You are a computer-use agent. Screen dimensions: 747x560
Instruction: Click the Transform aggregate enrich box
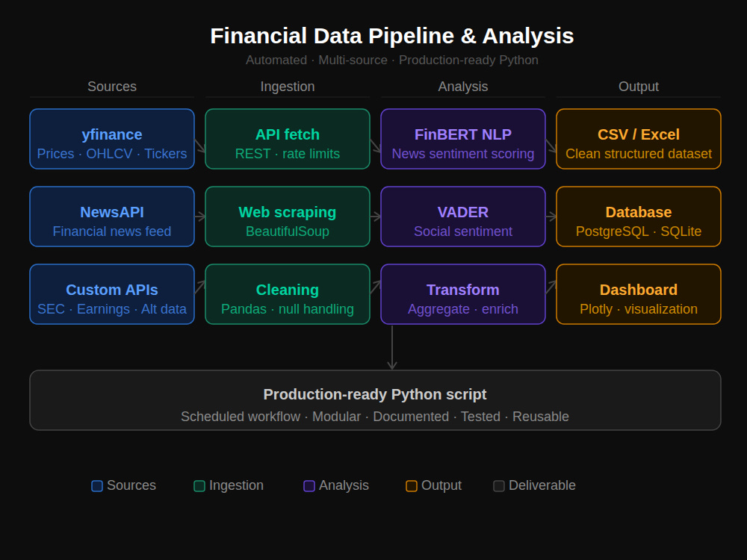463,294
